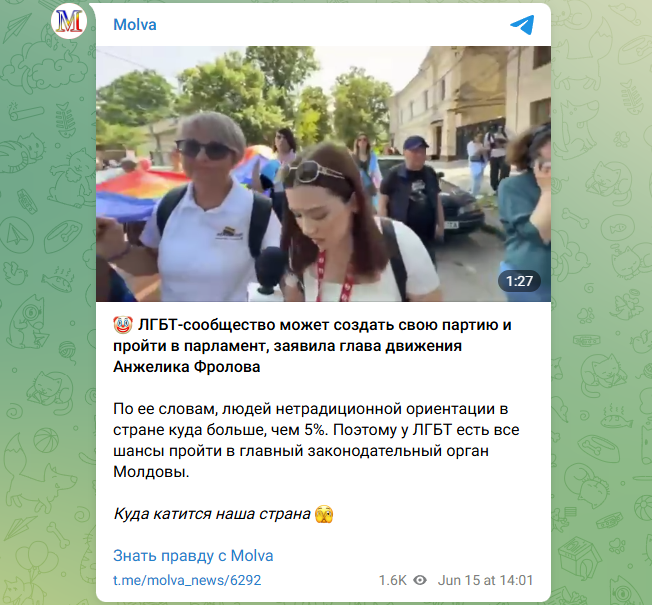Play the embedded pride march video
The image size is (652, 605).
(323, 173)
